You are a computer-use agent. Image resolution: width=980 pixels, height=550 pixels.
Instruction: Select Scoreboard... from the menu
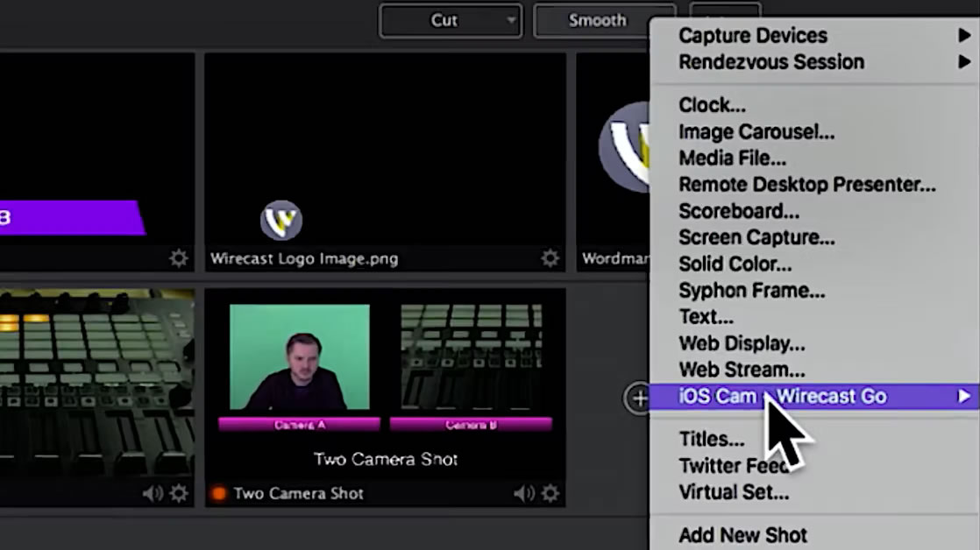[739, 211]
